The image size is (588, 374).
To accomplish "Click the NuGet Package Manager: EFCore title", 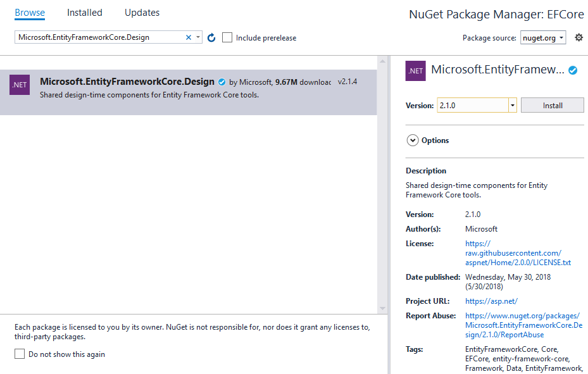I will tap(496, 15).
